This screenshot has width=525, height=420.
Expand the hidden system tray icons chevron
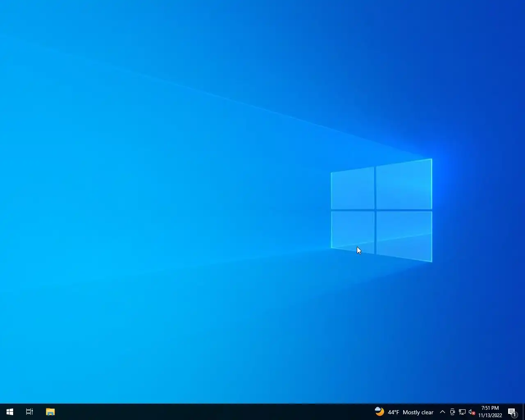point(443,412)
